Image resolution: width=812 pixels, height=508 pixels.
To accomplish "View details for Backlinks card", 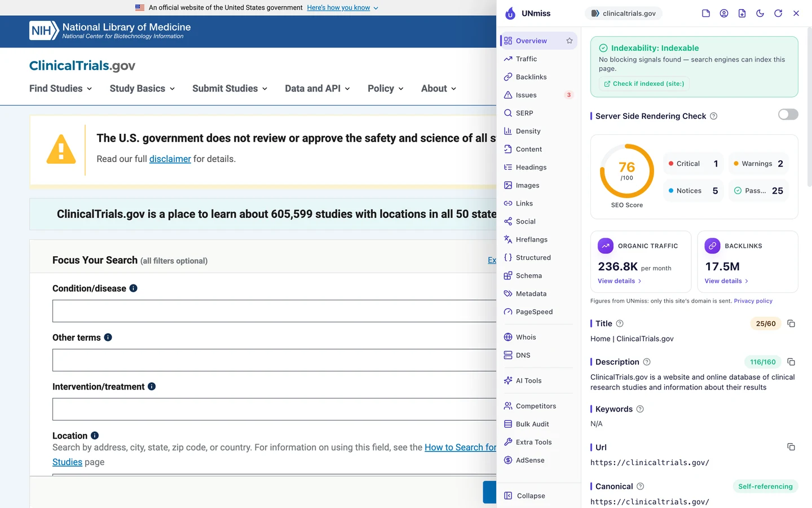I will [x=726, y=281].
